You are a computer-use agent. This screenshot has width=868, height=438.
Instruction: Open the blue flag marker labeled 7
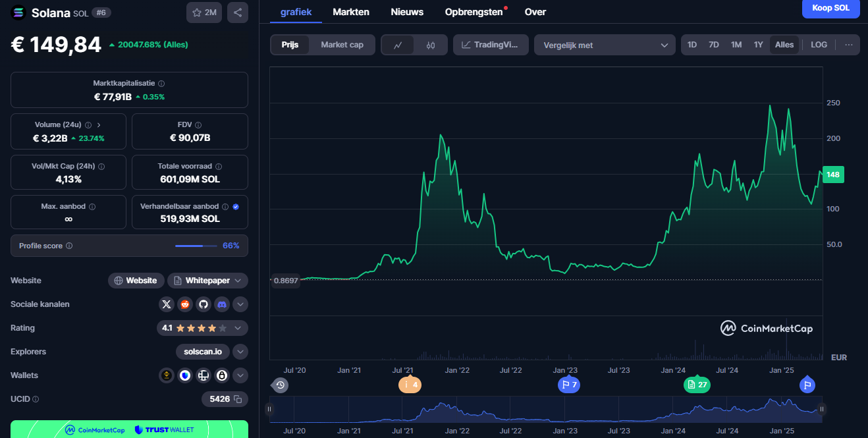click(x=569, y=385)
